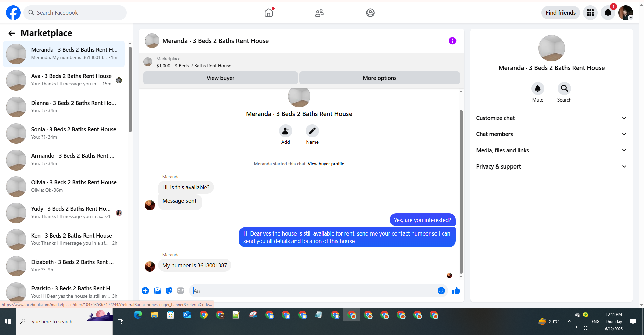Open Ken conversation in list
This screenshot has height=335, width=644.
(x=64, y=239)
